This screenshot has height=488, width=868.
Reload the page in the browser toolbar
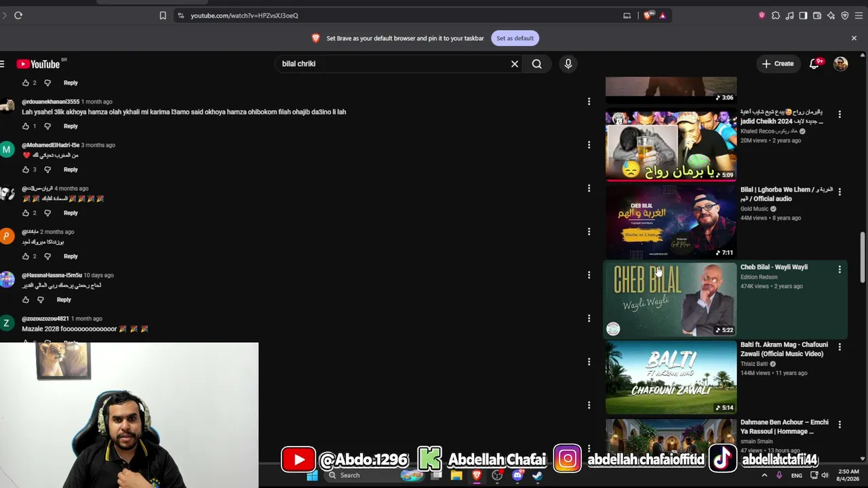click(x=18, y=16)
